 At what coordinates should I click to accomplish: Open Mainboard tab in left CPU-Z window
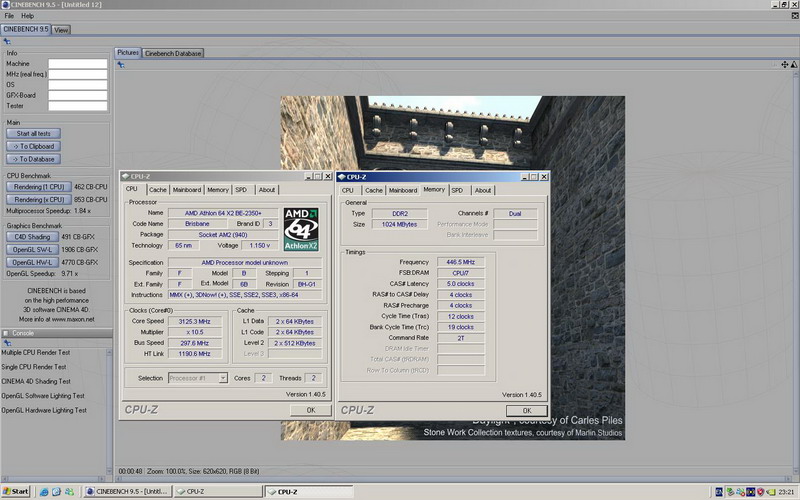click(x=187, y=190)
